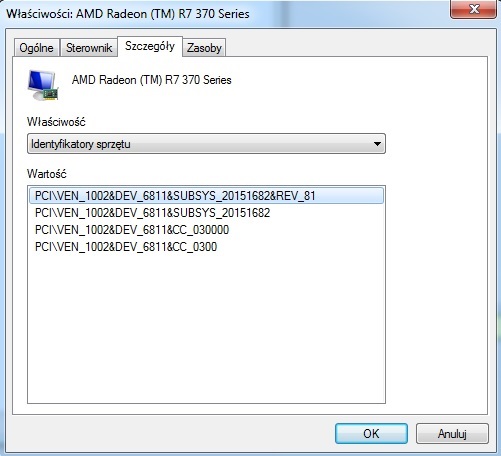Click the AMD Radeon R7 370 Series device name
The height and width of the screenshot is (456, 501).
click(152, 80)
